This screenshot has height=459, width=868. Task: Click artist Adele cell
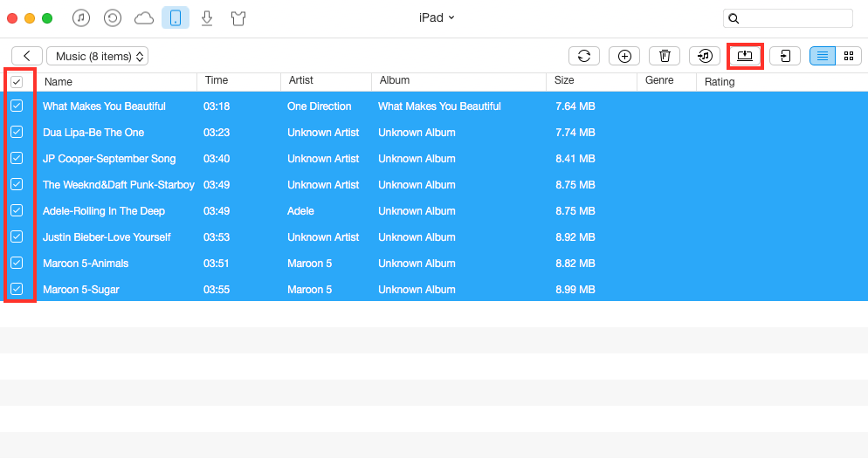300,210
